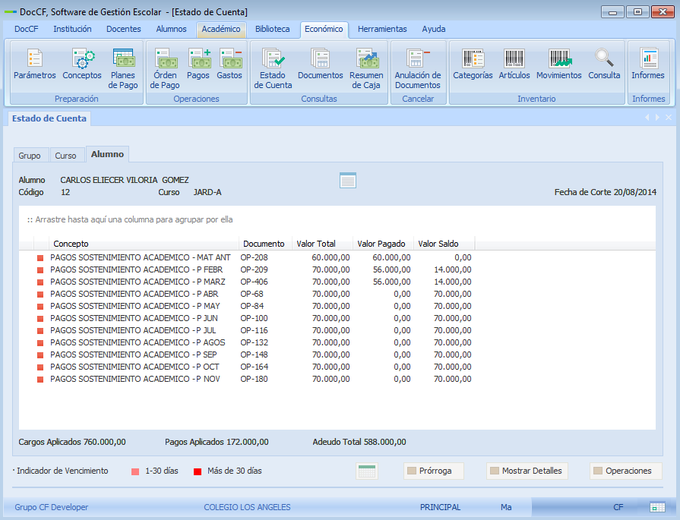Sort by Valor Saldo column header

[x=444, y=244]
